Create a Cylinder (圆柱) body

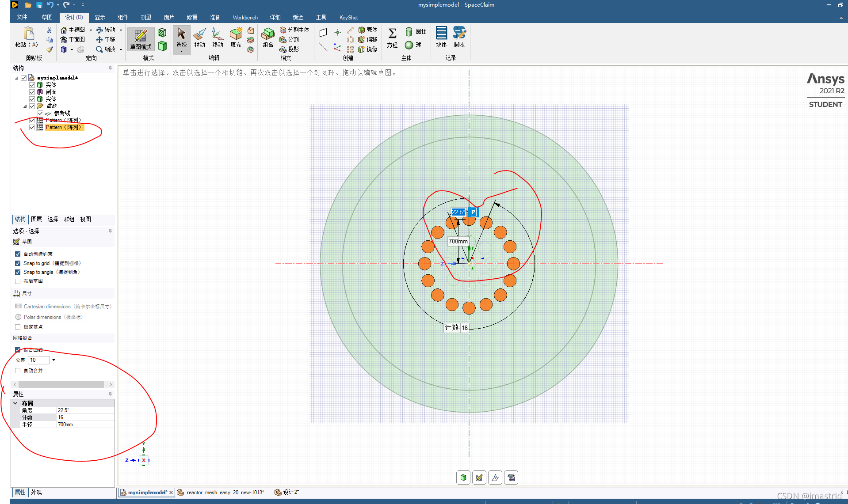point(416,32)
